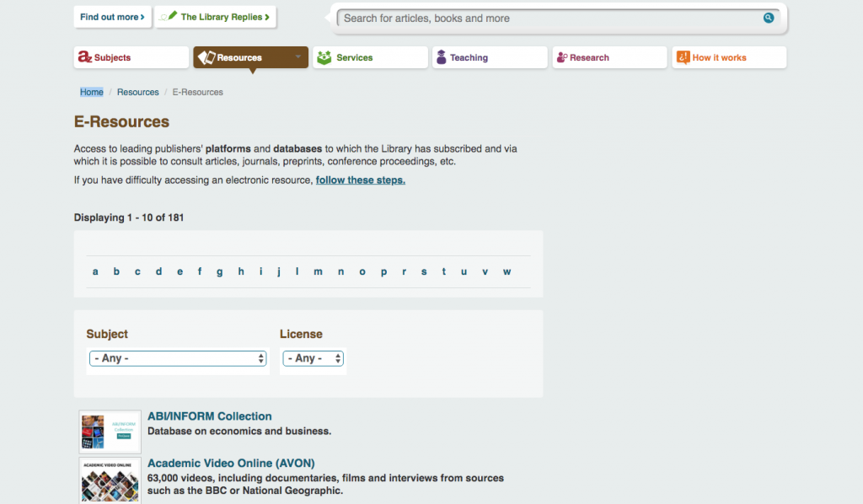Viewport: 863px width, 504px height.
Task: Open the Services menu
Action: coord(370,57)
